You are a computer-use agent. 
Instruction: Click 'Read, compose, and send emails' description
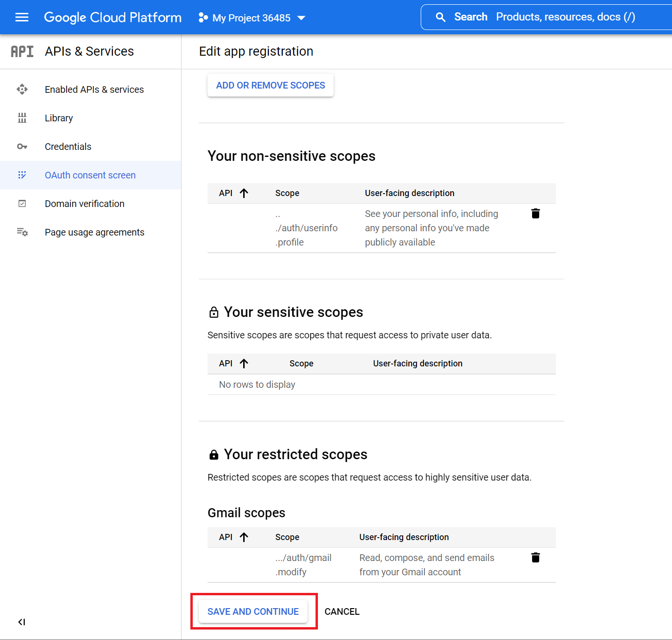click(x=427, y=565)
